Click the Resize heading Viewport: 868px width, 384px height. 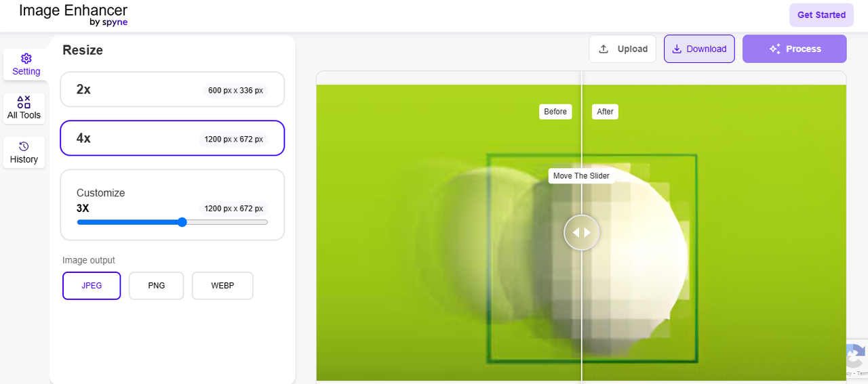(83, 50)
